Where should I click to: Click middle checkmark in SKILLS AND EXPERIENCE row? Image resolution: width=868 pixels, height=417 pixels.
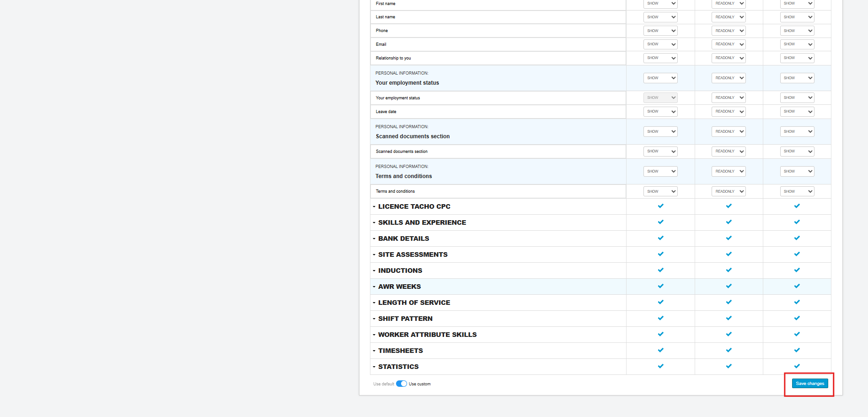pyautogui.click(x=729, y=222)
